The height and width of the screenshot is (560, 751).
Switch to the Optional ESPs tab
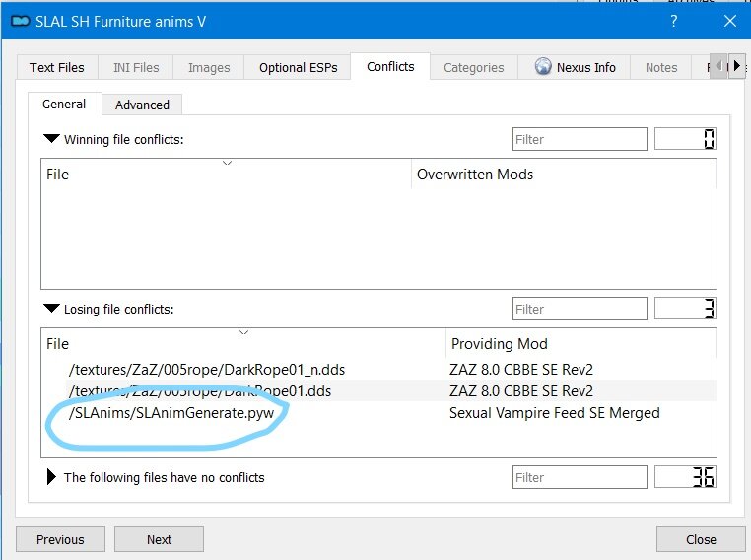tap(298, 68)
